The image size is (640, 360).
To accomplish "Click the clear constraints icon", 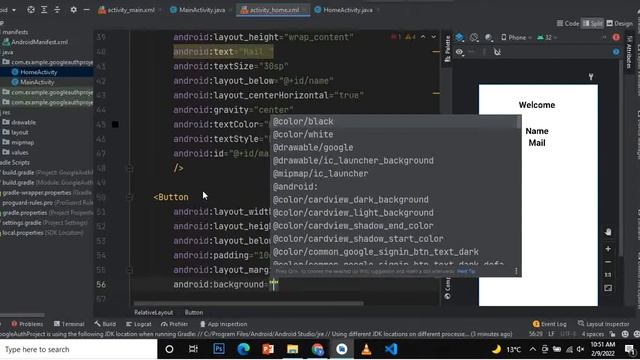I will click(497, 52).
